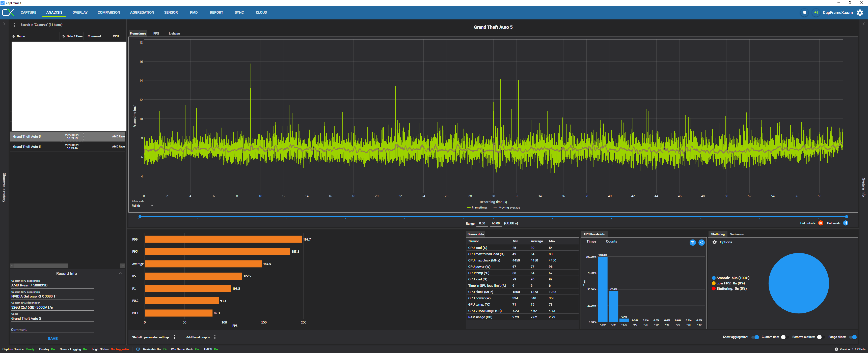Image resolution: width=868 pixels, height=353 pixels.
Task: Click the SAVE button in Record Info
Action: 52,339
